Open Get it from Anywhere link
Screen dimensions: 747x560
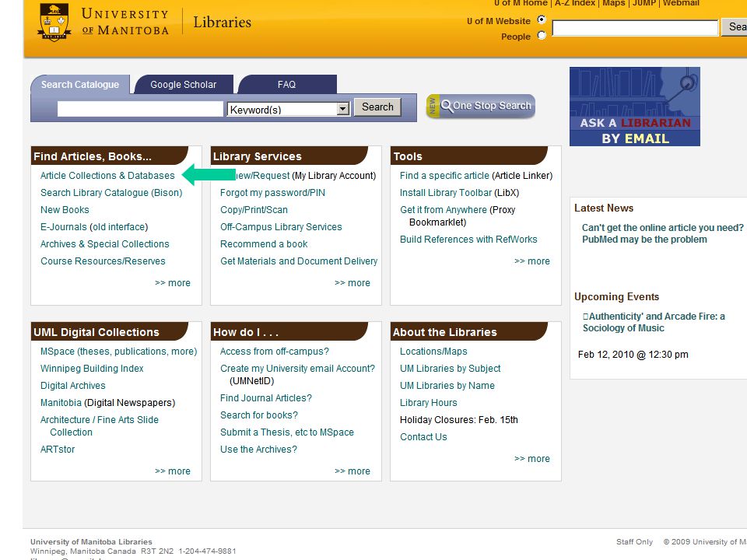coord(444,210)
